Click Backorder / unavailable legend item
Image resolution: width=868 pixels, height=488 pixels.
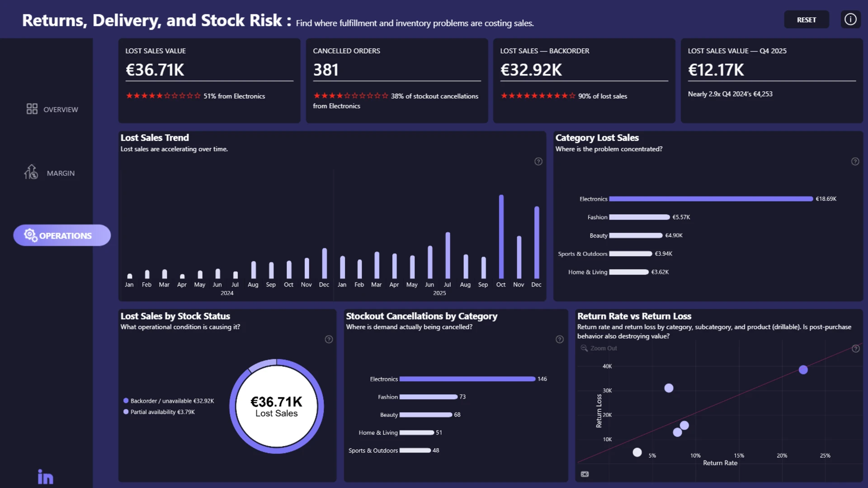[169, 401]
